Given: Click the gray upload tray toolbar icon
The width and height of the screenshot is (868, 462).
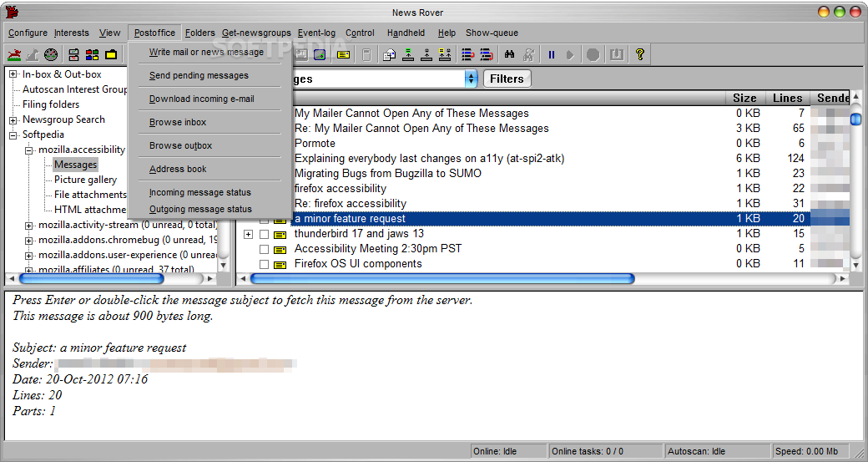Looking at the screenshot, I should (x=426, y=54).
